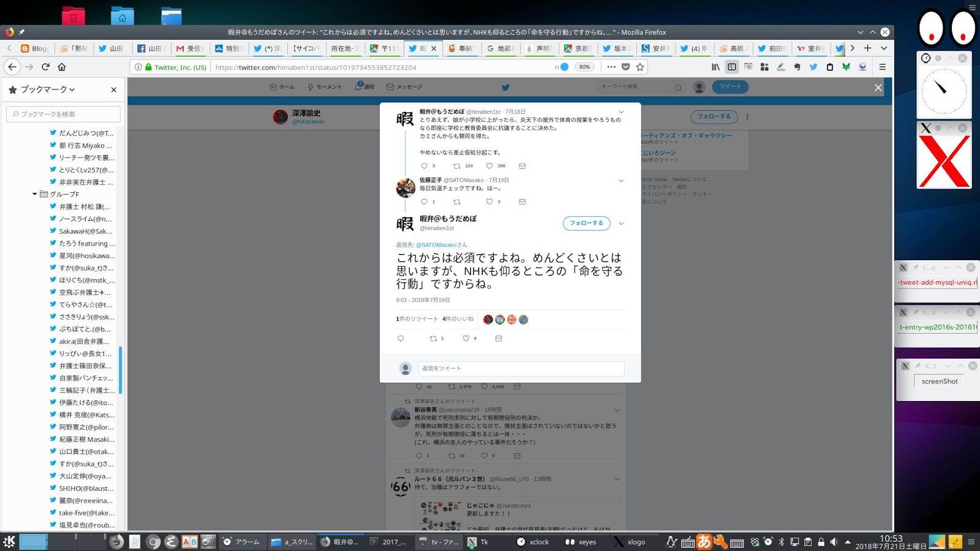
Task: Click the bookmarks sidebar scrollbar
Action: pos(121,370)
